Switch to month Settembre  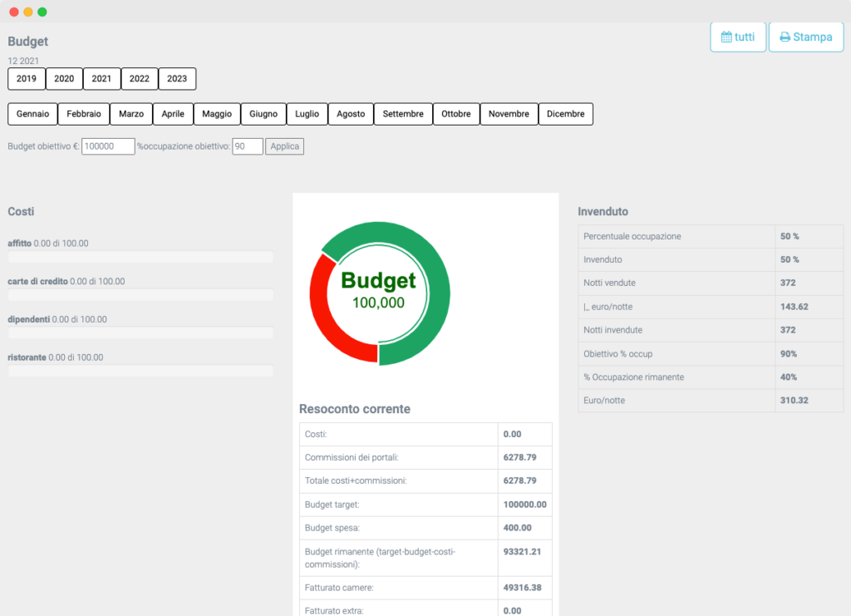tap(403, 114)
